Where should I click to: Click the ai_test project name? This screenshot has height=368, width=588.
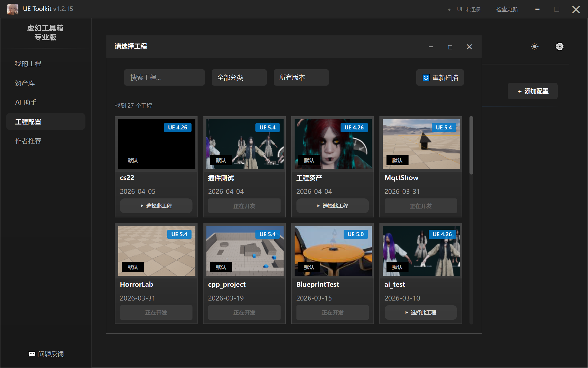(395, 285)
